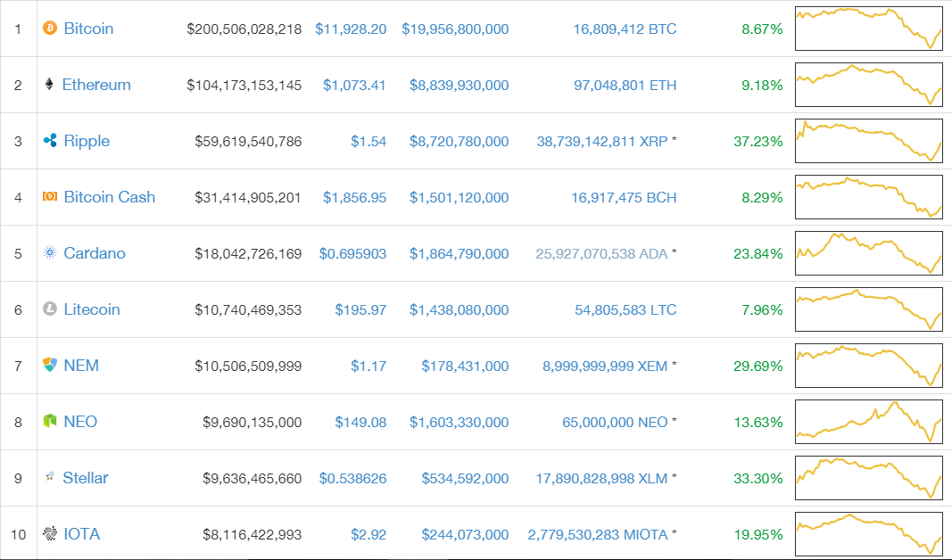The image size is (952, 560).
Task: Open the NEO name link
Action: pos(80,422)
